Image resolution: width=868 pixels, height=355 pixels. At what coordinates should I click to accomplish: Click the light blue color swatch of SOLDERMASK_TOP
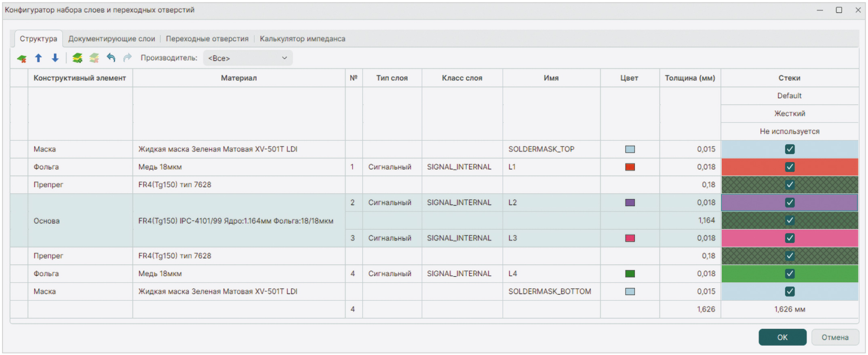pyautogui.click(x=630, y=149)
